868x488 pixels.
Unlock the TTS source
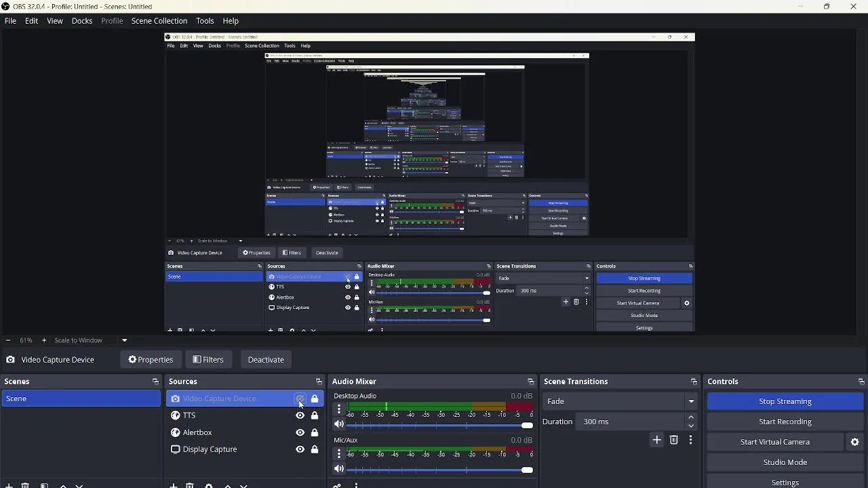[315, 415]
